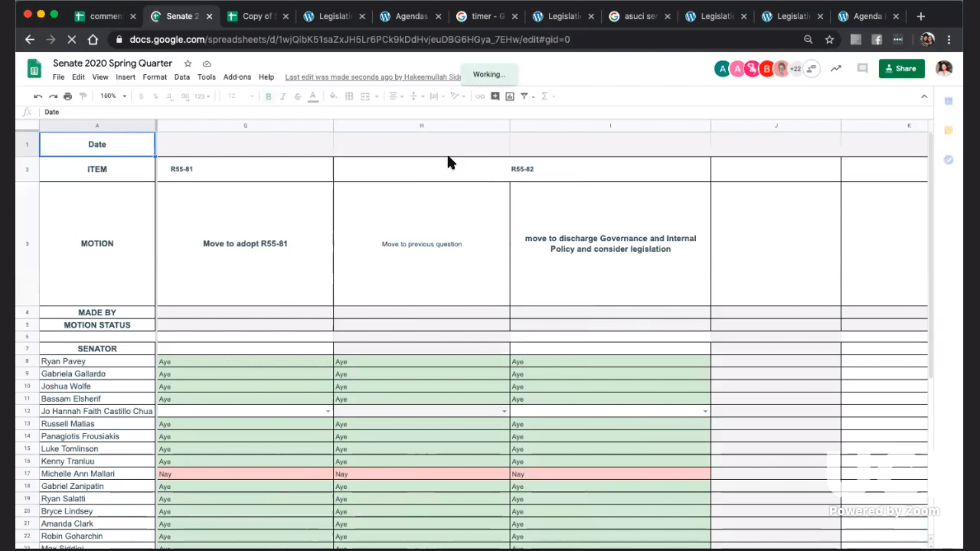Image resolution: width=980 pixels, height=551 pixels.
Task: Open the 100% zoom dropdown
Action: [x=113, y=96]
